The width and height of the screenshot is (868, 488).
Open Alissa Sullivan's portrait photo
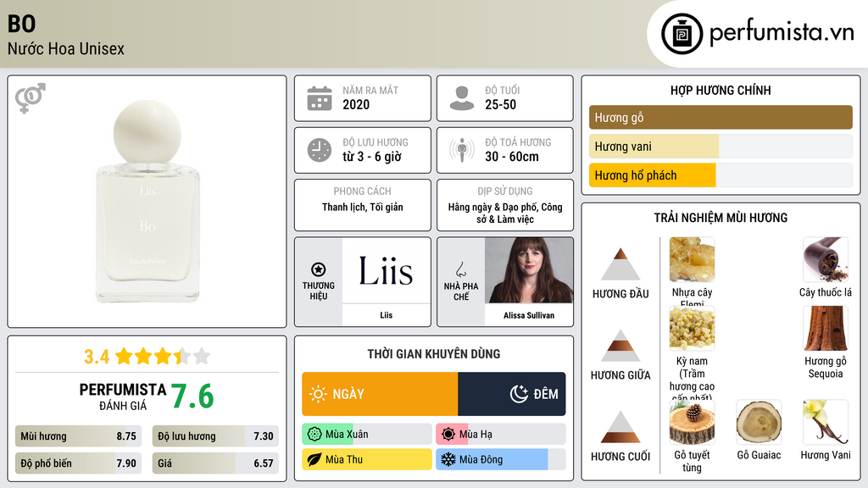[529, 270]
